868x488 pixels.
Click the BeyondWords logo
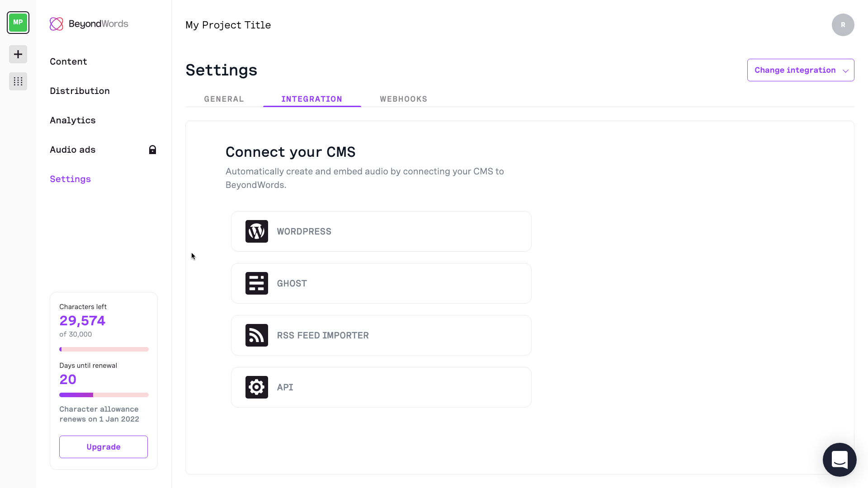pos(89,24)
